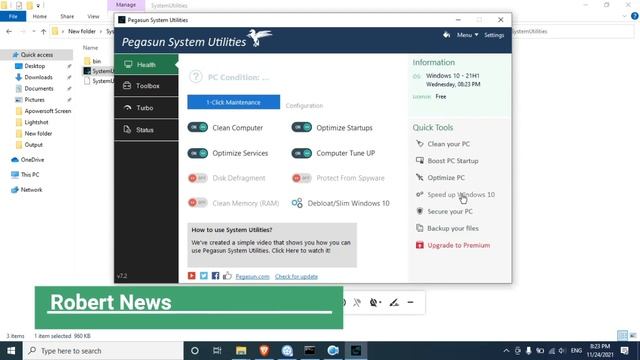Open the Menu dropdown in Pegasun header
640x360 pixels.
click(467, 35)
